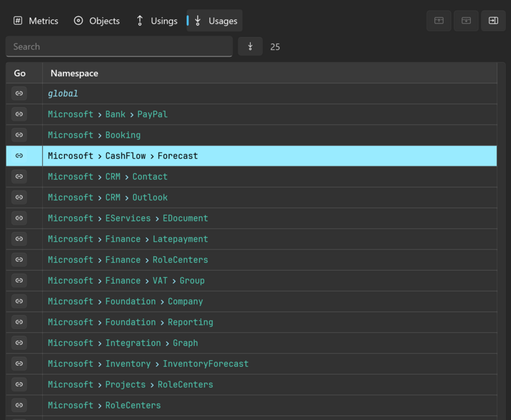Click the Go column header
This screenshot has height=420, width=511.
pos(24,73)
